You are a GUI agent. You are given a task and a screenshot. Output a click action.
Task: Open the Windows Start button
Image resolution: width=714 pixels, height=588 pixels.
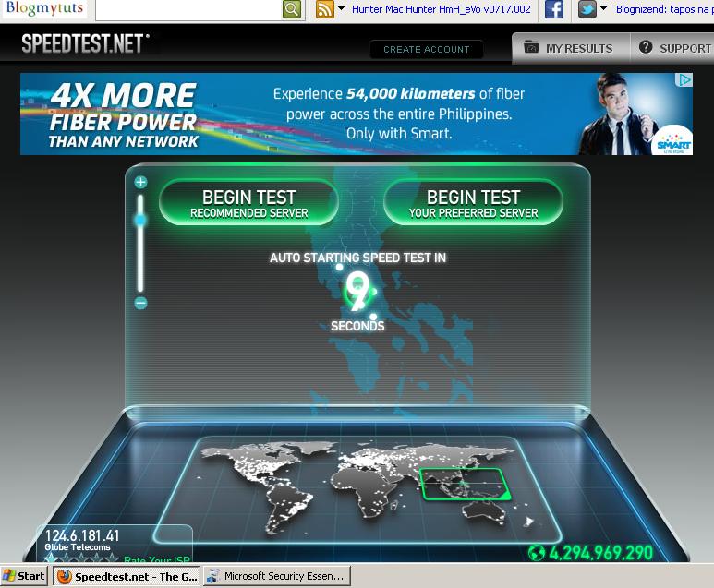pos(24,576)
